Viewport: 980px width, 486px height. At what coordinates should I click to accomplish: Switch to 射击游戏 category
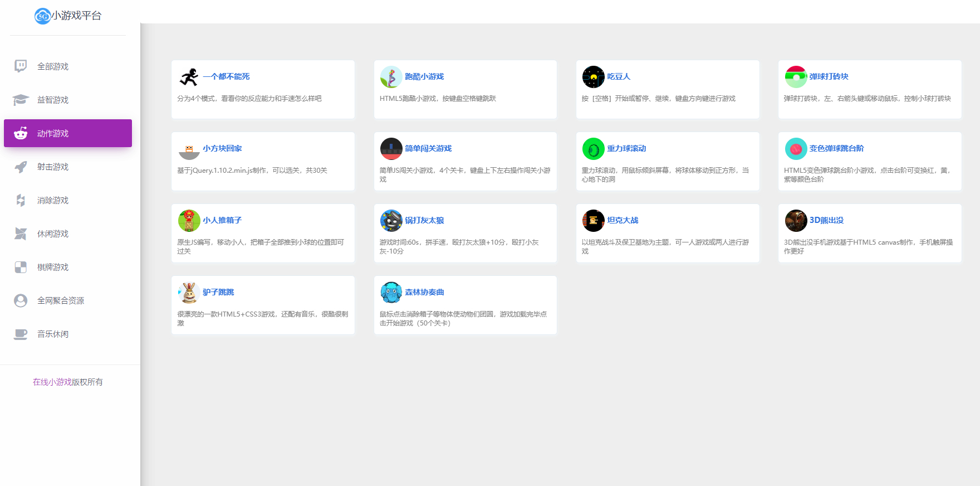click(x=68, y=167)
